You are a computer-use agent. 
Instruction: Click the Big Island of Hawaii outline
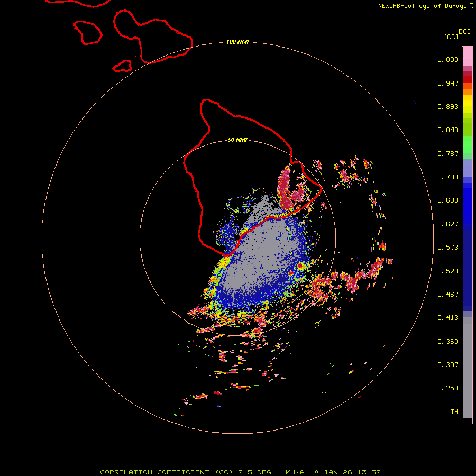pyautogui.click(x=252, y=177)
